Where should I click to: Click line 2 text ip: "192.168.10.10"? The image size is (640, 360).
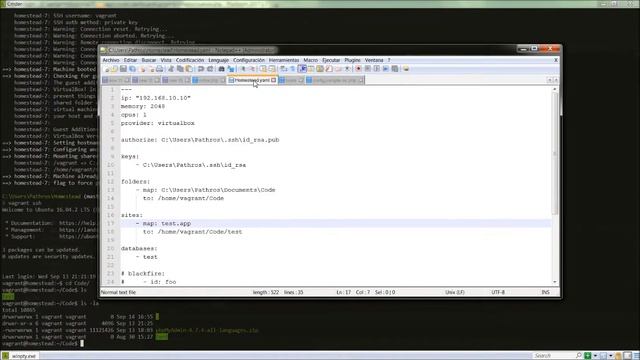click(x=156, y=98)
